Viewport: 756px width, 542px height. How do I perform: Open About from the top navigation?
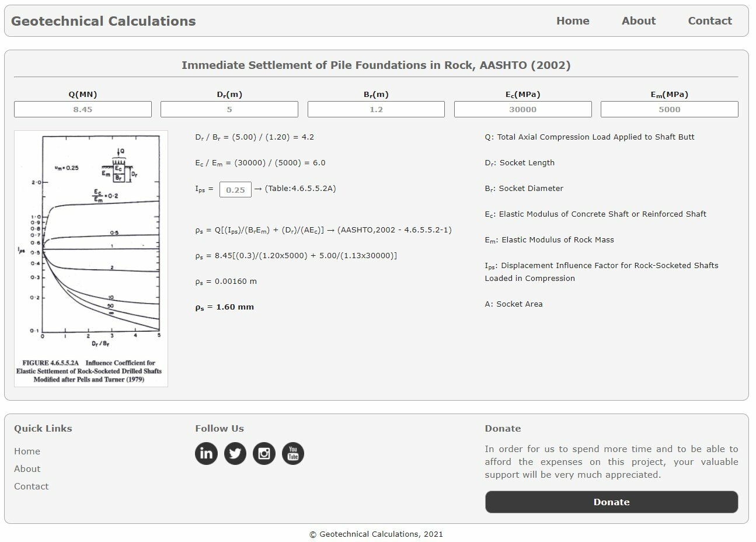click(x=639, y=21)
